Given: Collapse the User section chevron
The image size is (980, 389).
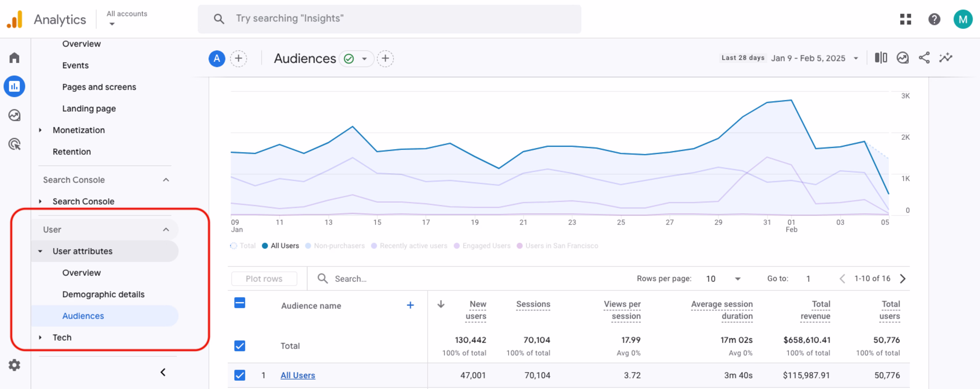Looking at the screenshot, I should point(166,229).
